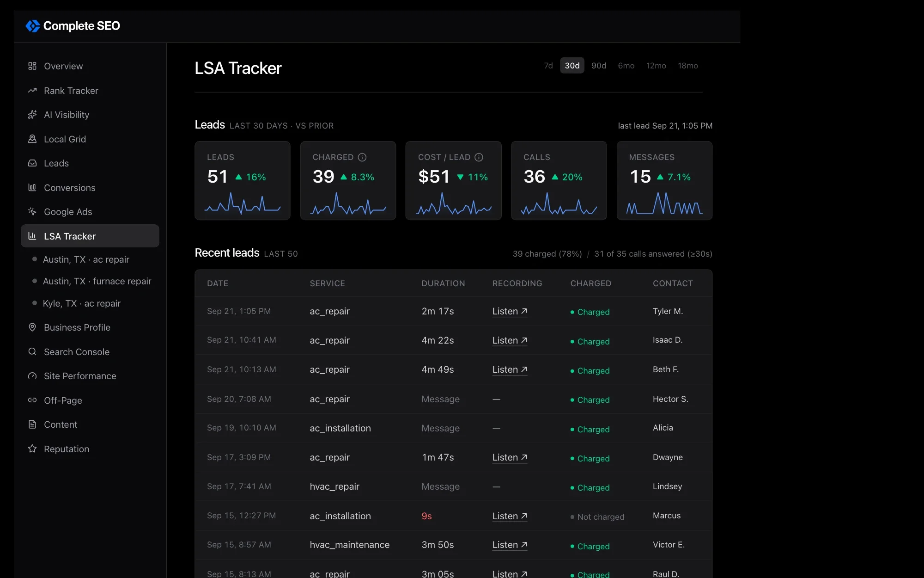Select the 6mo time range
924x578 pixels.
click(626, 66)
